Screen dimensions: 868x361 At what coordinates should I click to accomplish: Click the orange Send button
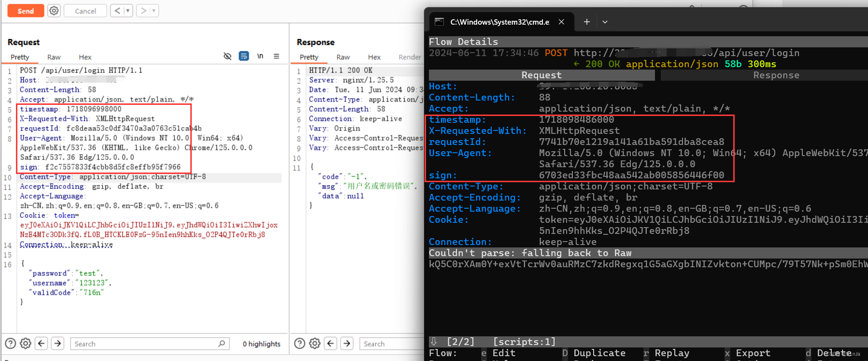pos(26,11)
